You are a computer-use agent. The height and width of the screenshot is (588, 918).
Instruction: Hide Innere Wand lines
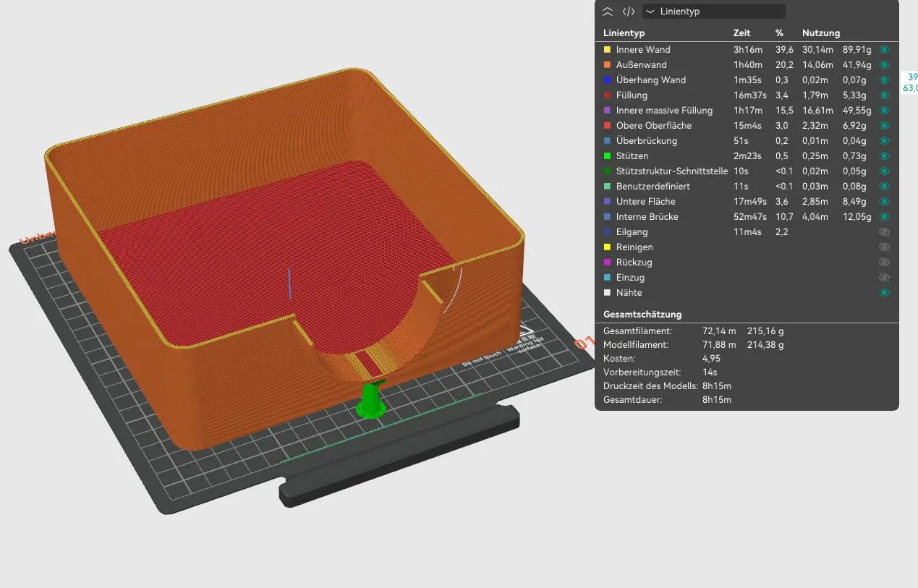pyautogui.click(x=884, y=50)
